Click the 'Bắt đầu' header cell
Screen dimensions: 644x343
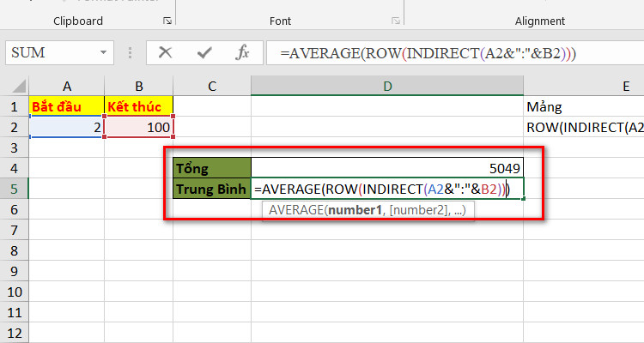pos(66,106)
